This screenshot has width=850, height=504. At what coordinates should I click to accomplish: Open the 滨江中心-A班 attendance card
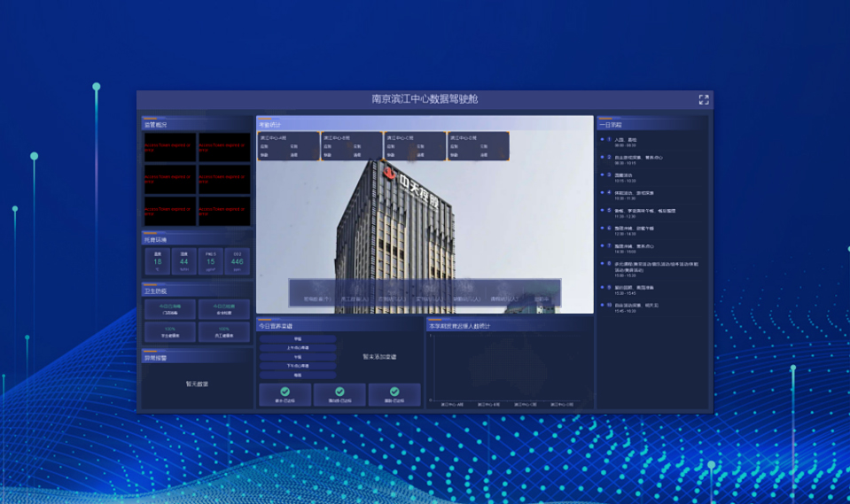point(288,146)
